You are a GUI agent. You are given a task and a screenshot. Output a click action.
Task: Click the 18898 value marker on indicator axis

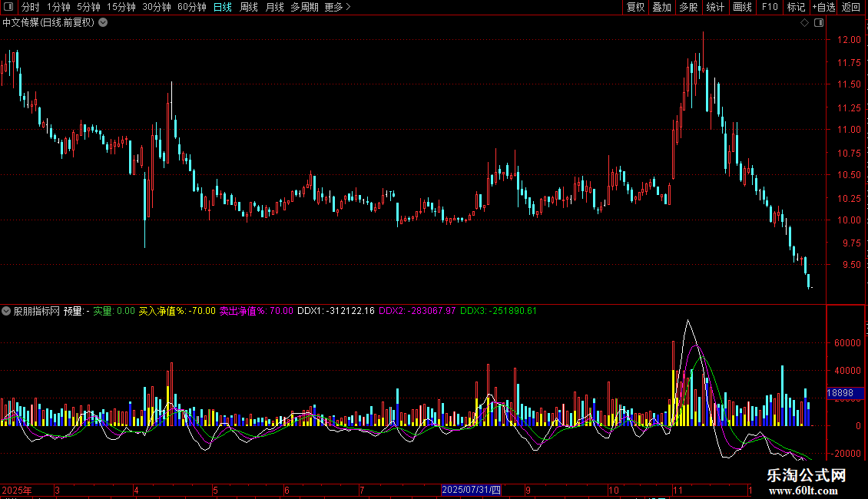pyautogui.click(x=841, y=393)
